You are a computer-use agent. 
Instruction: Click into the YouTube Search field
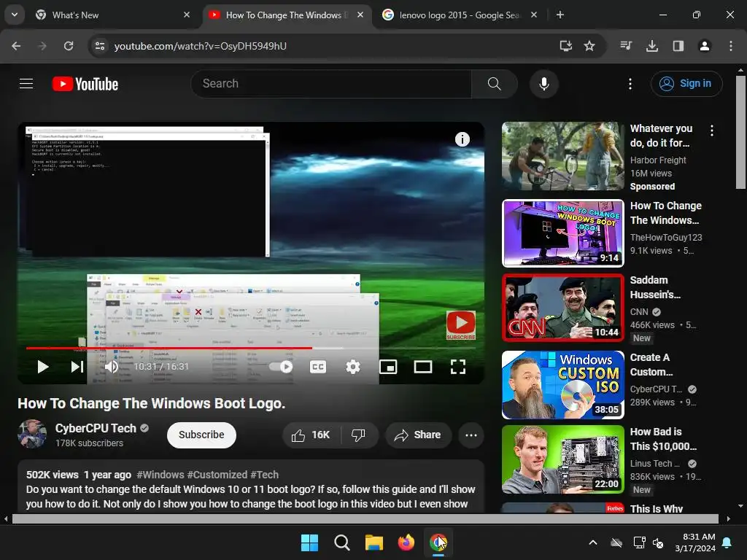coord(331,84)
